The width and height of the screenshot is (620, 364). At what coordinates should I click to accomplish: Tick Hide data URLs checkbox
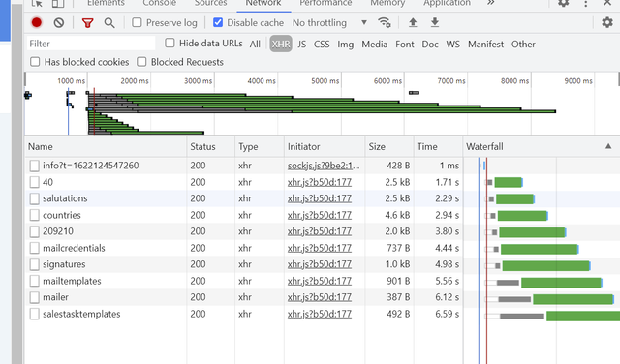click(170, 43)
